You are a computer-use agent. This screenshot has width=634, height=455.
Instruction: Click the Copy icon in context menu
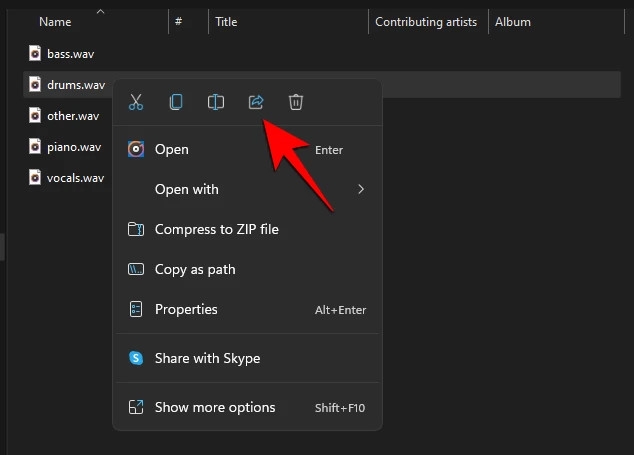pyautogui.click(x=176, y=102)
